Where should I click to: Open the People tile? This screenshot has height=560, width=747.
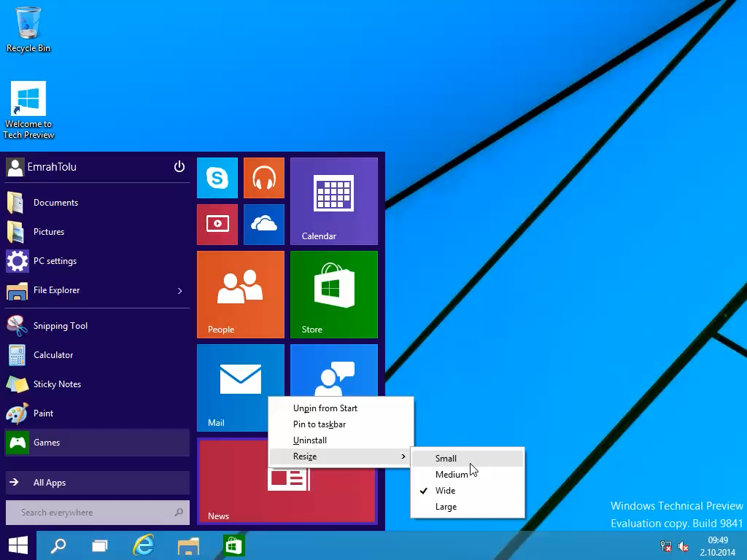tap(241, 295)
